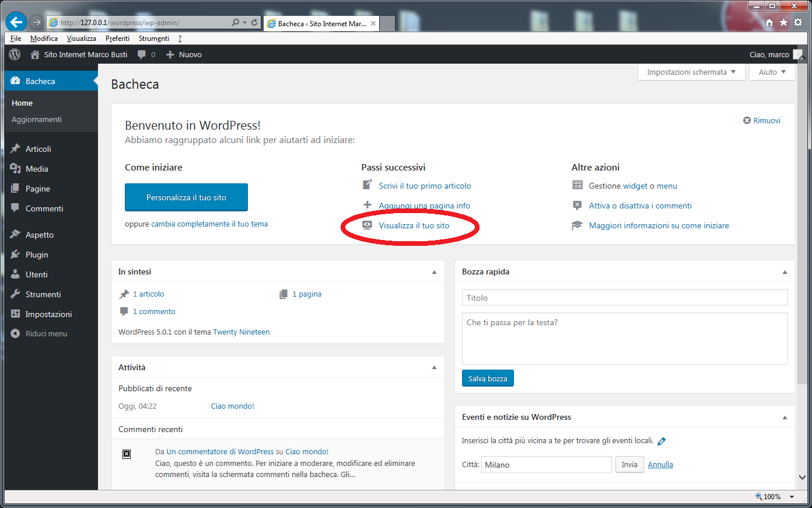Collapse the In sintesi panel
The image size is (812, 508).
point(434,272)
